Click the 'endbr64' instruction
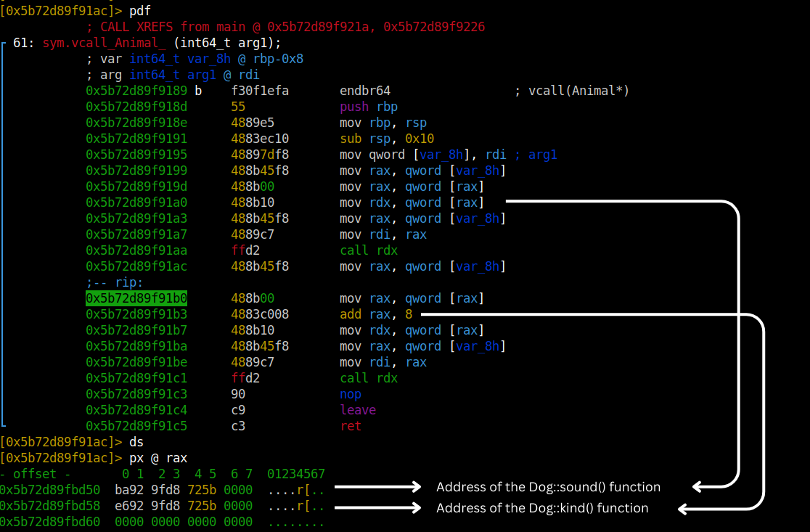Viewport: 810px width, 532px height. (x=365, y=91)
